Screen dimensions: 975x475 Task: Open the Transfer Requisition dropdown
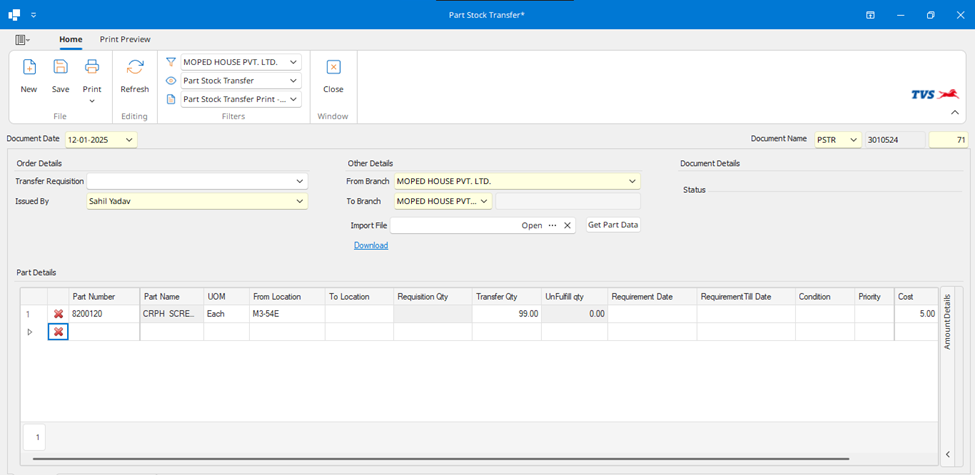tap(300, 181)
